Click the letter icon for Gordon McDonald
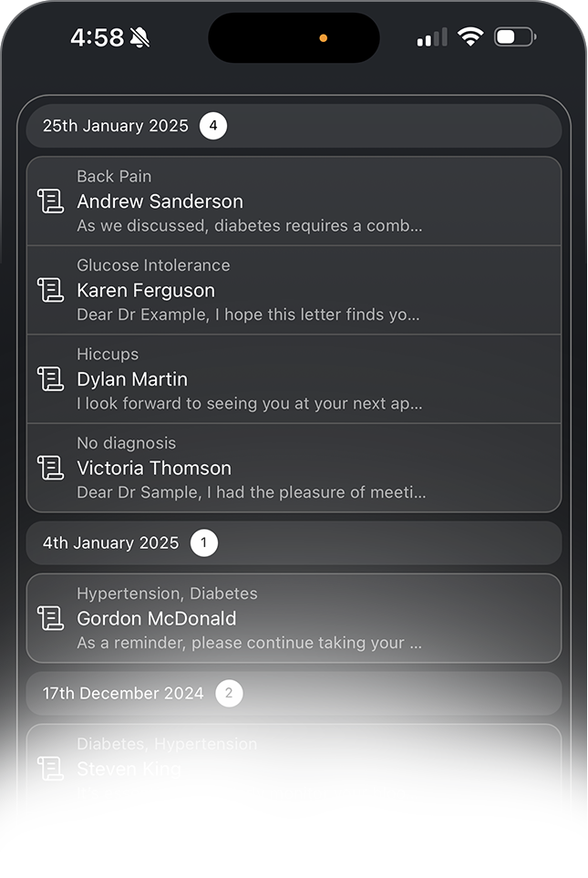The width and height of the screenshot is (588, 878). coord(50,618)
